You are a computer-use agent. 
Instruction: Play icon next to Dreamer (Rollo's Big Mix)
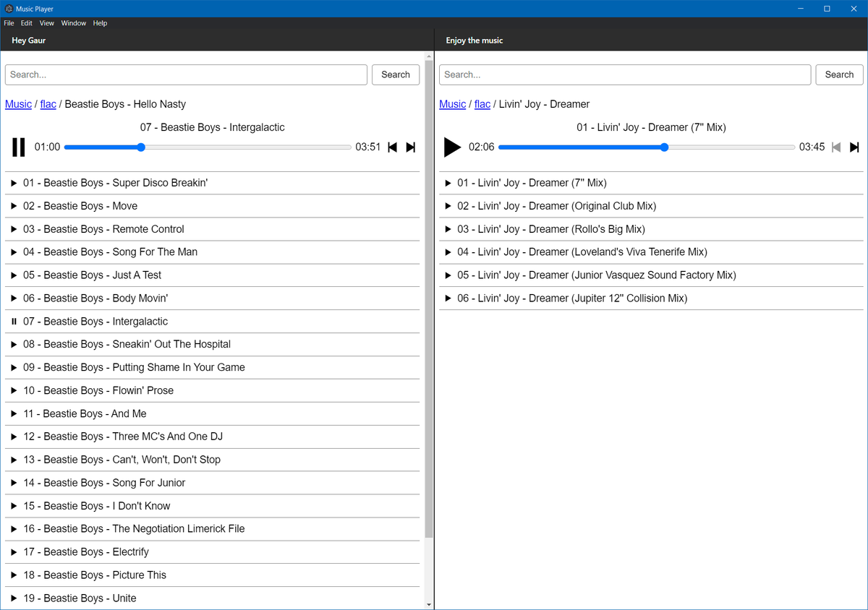(x=448, y=230)
